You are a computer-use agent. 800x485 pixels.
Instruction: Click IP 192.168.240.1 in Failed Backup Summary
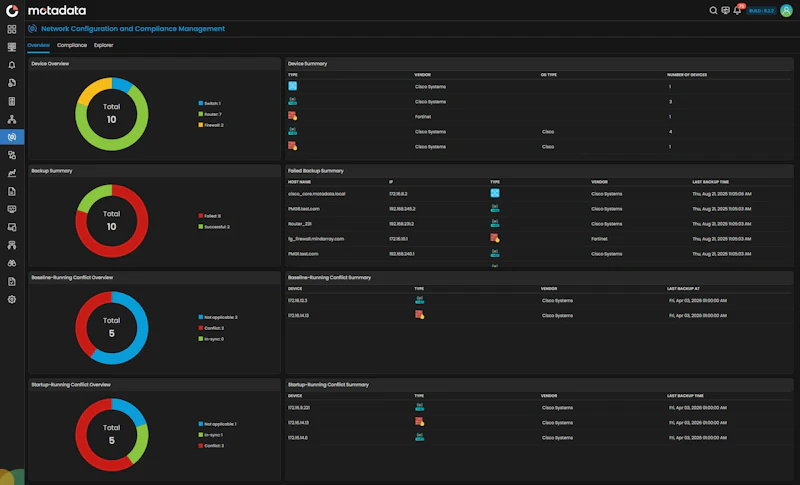(x=402, y=253)
